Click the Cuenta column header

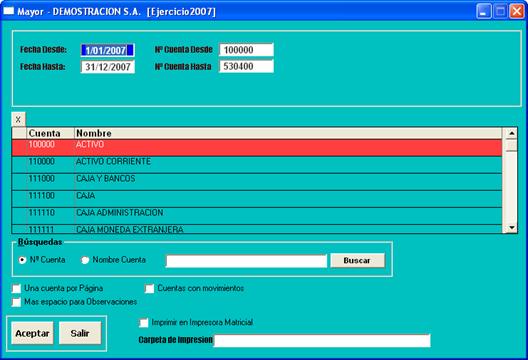coord(50,133)
